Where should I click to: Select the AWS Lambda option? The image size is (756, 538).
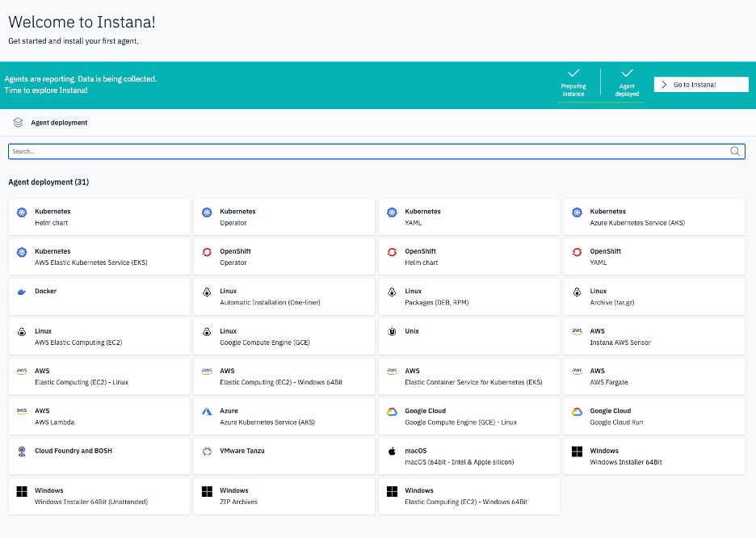pos(99,417)
